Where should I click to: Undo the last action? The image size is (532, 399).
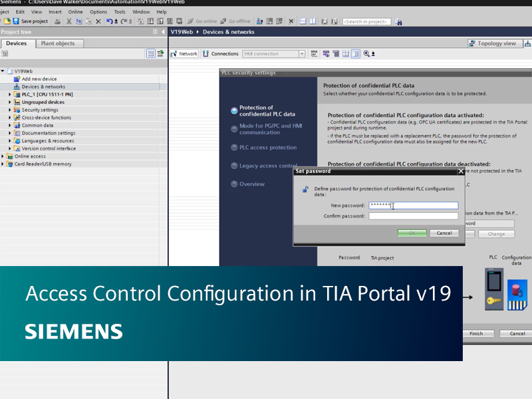click(108, 21)
